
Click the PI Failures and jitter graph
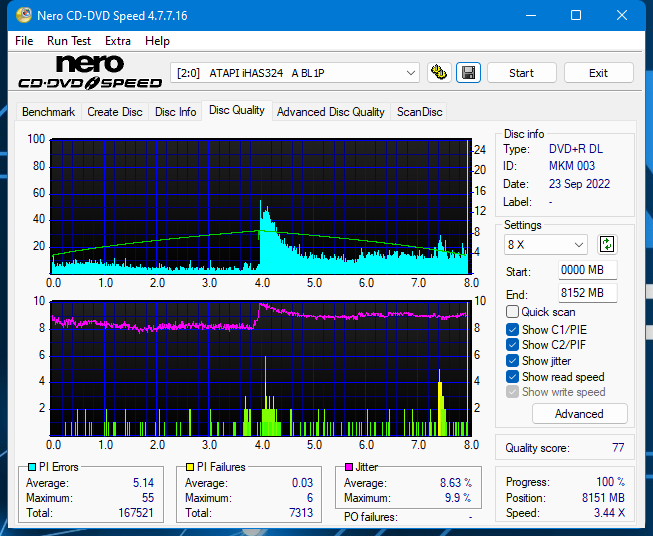261,369
